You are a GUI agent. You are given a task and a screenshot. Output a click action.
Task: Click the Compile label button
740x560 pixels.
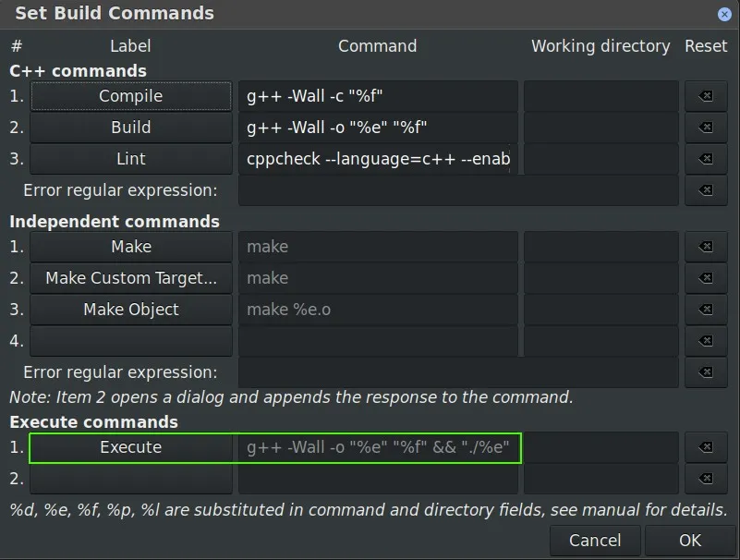point(131,96)
